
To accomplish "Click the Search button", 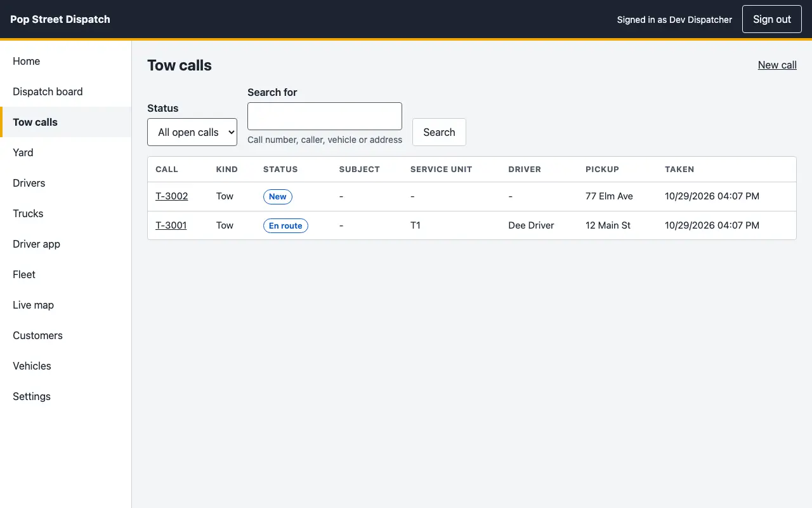I will click(x=439, y=132).
